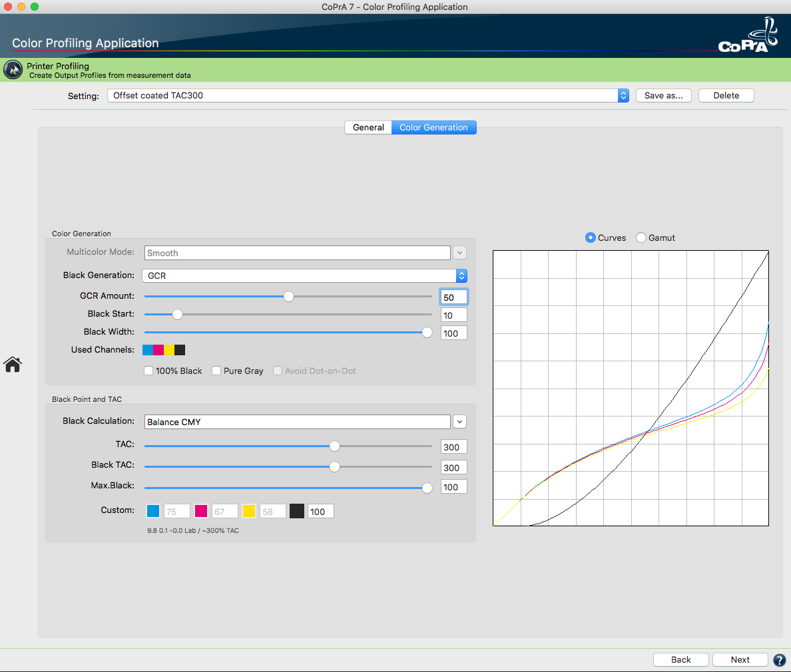Switch to the General tab
791x672 pixels.
click(368, 128)
